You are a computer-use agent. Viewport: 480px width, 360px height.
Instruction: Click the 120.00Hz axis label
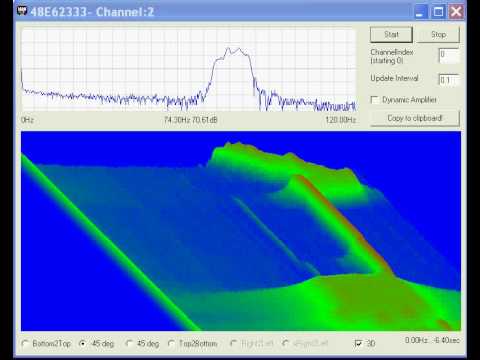341,120
